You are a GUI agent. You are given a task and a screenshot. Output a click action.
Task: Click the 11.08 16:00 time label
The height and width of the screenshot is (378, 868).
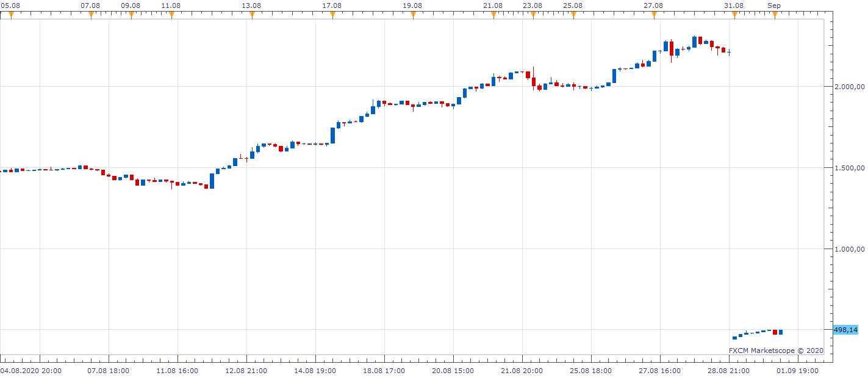pyautogui.click(x=178, y=370)
